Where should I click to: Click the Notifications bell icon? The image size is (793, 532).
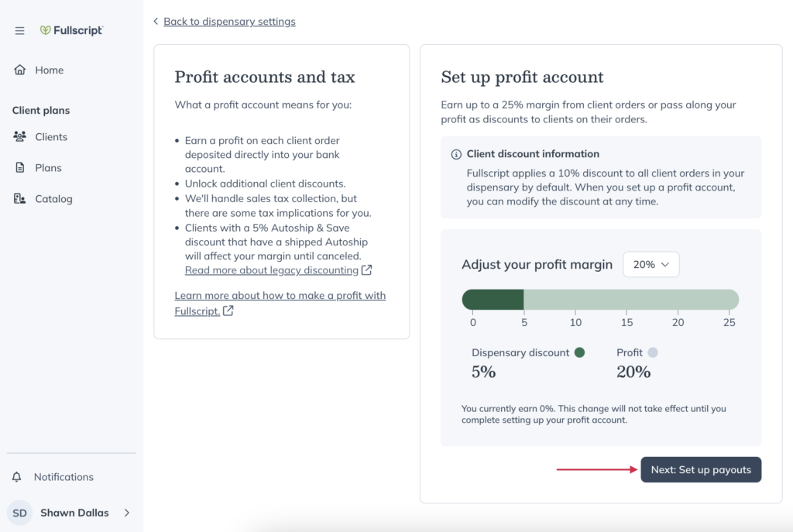(x=17, y=477)
